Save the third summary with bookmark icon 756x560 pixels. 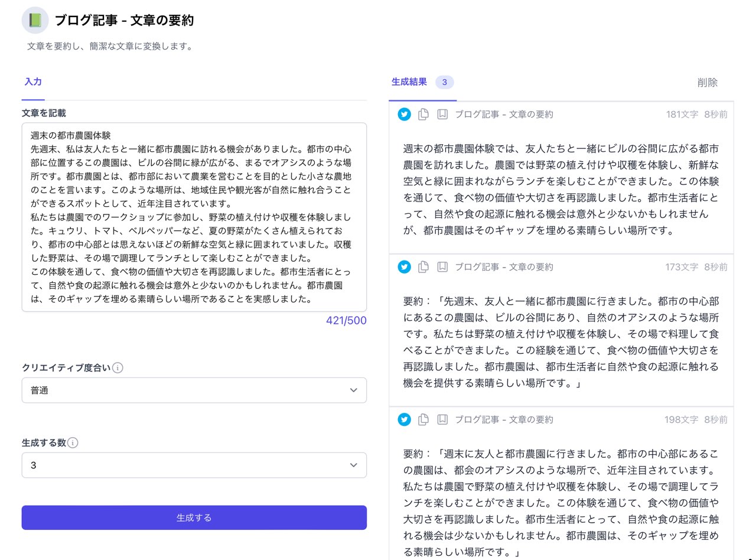click(x=442, y=419)
